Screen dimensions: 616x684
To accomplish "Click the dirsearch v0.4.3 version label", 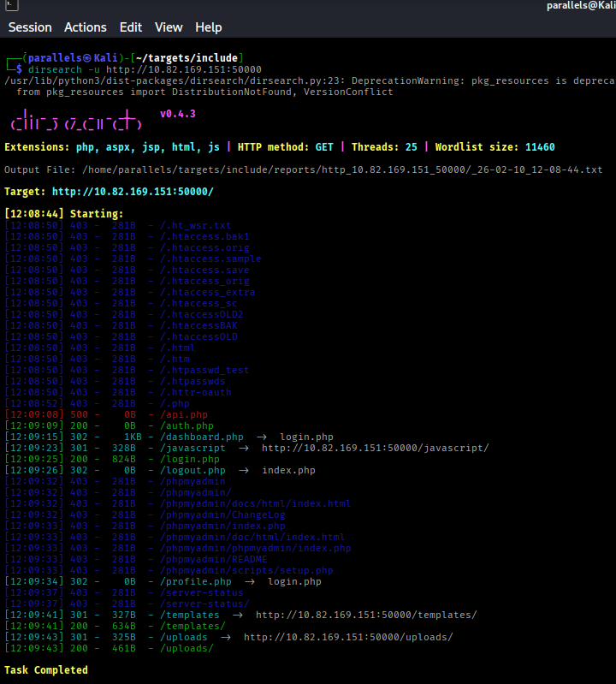I will pos(177,114).
